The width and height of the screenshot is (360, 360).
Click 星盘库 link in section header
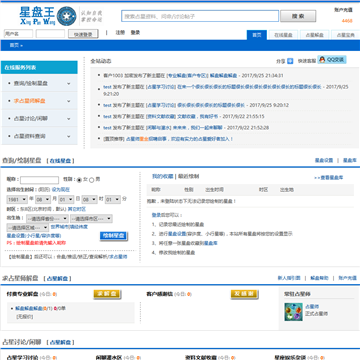click(350, 160)
